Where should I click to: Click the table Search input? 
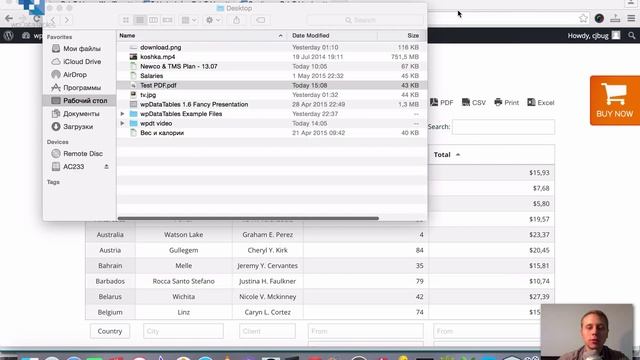pyautogui.click(x=503, y=127)
